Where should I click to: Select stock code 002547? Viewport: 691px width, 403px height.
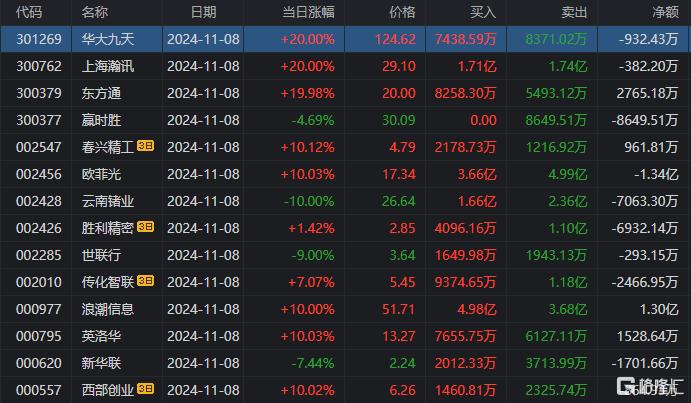pyautogui.click(x=39, y=147)
